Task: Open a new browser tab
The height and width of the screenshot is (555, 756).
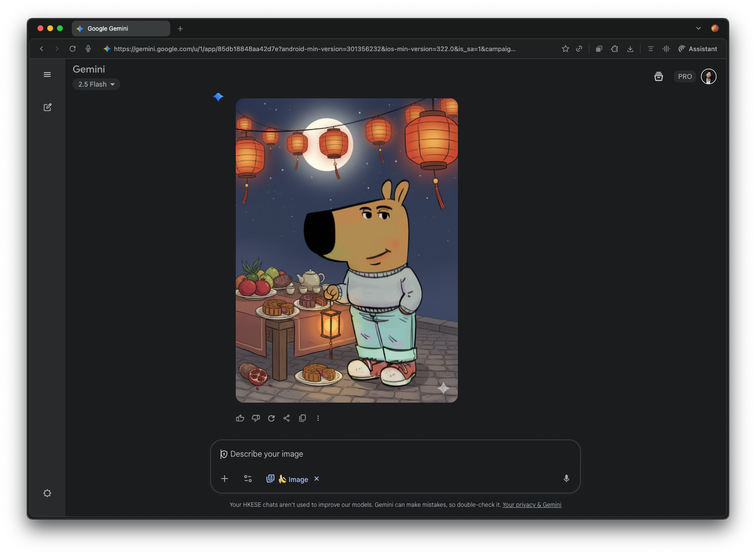Action: (x=180, y=29)
